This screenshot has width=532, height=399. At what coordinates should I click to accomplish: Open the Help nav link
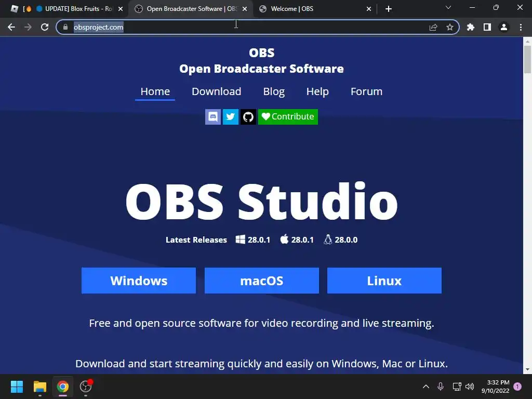317,91
